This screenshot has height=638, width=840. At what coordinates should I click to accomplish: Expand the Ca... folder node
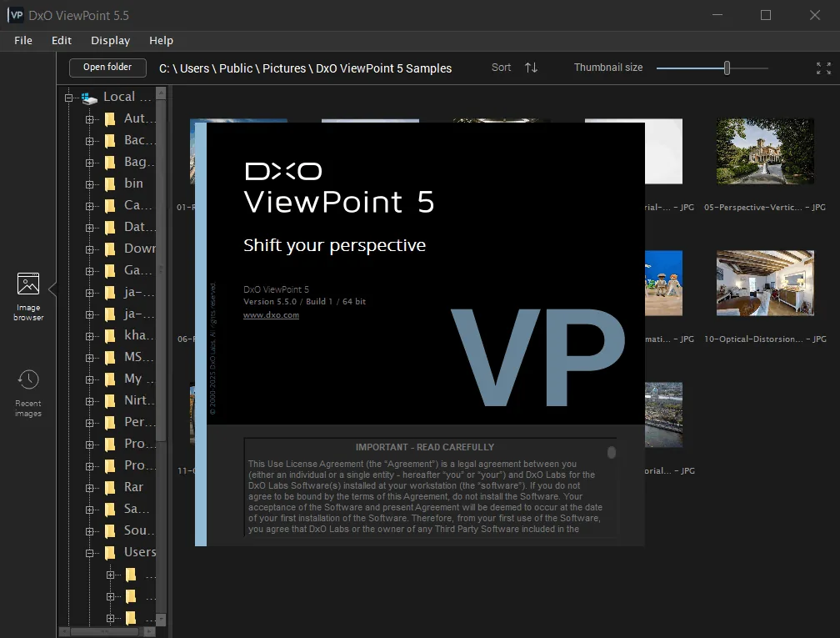click(x=89, y=207)
